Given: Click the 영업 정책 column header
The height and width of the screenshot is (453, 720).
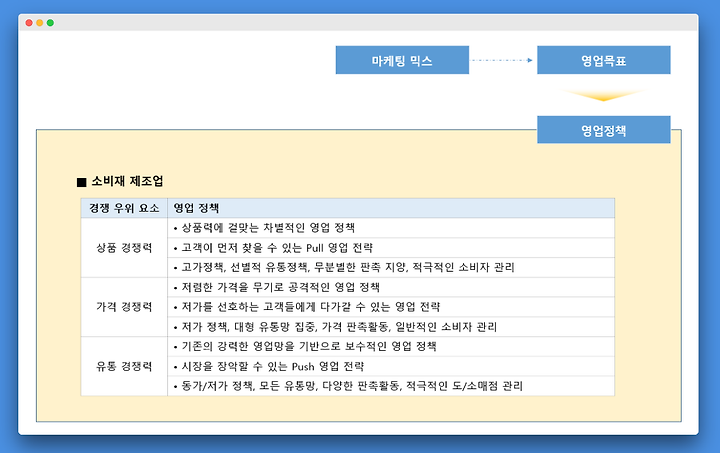Looking at the screenshot, I should click(x=391, y=208).
